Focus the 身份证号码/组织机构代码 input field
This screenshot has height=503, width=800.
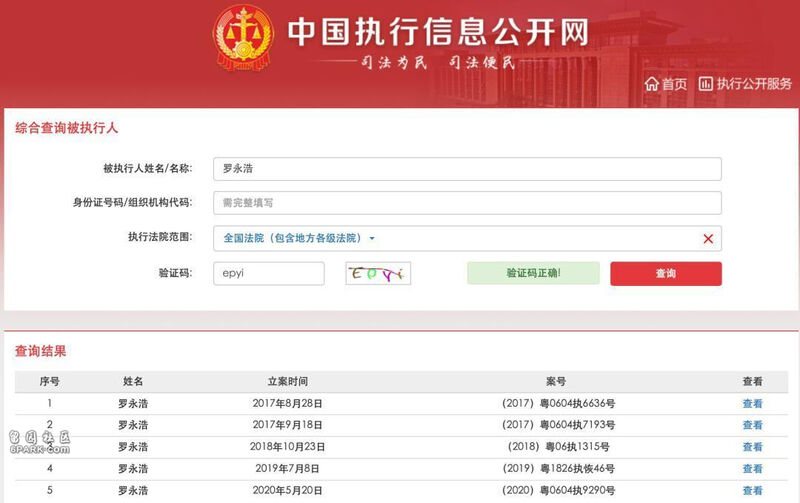pyautogui.click(x=467, y=203)
